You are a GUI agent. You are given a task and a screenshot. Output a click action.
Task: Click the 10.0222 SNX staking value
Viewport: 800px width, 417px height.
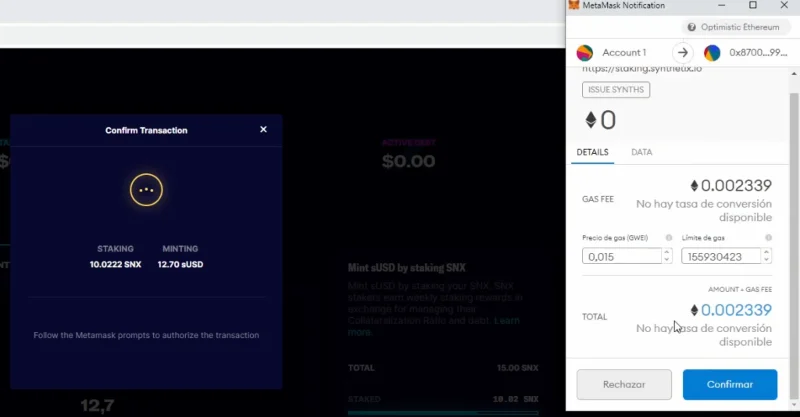[x=115, y=264]
